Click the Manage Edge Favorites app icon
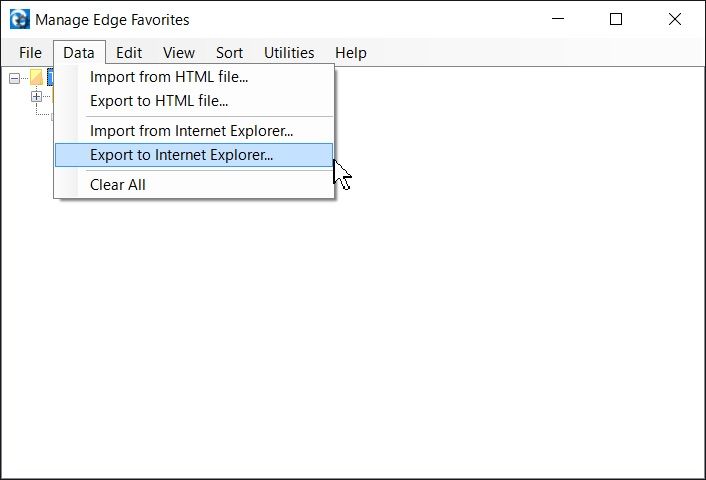Image resolution: width=706 pixels, height=480 pixels. [20, 19]
